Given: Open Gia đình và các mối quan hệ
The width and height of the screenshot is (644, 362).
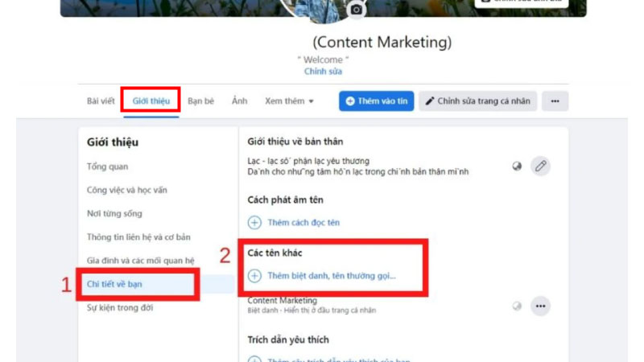Looking at the screenshot, I should click(x=140, y=261).
